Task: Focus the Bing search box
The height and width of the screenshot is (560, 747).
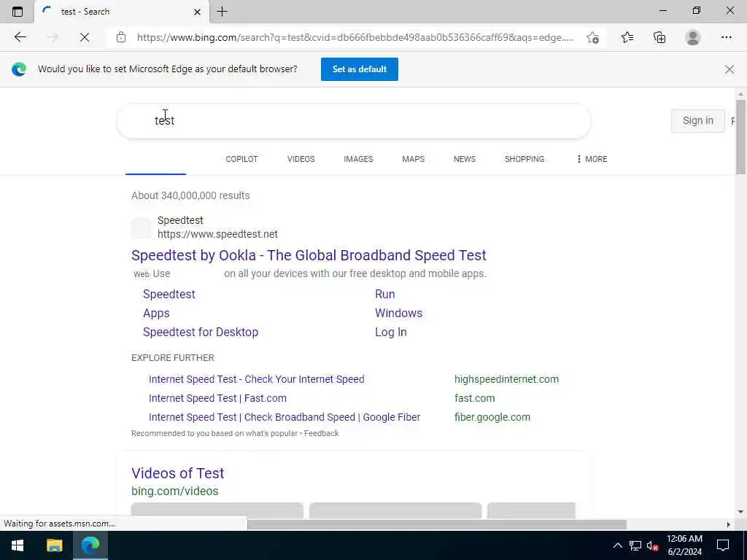Action: [354, 121]
